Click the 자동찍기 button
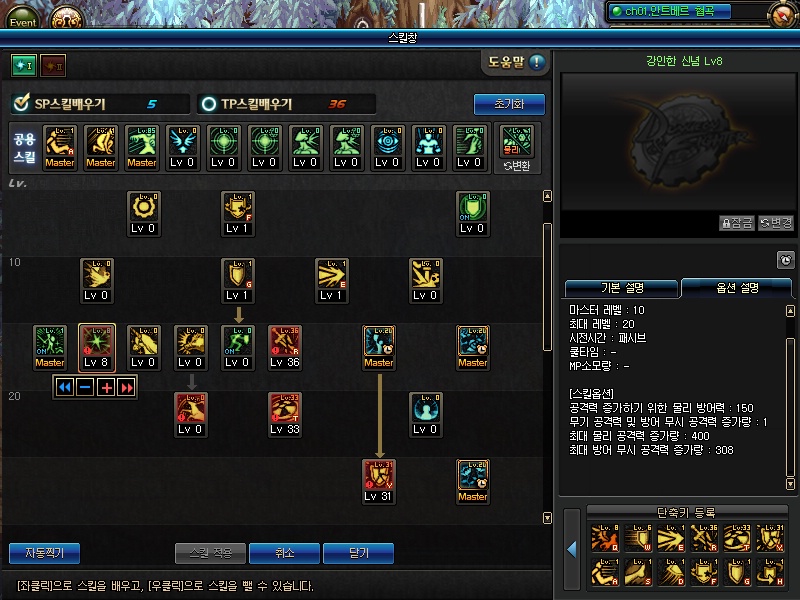 pyautogui.click(x=44, y=553)
